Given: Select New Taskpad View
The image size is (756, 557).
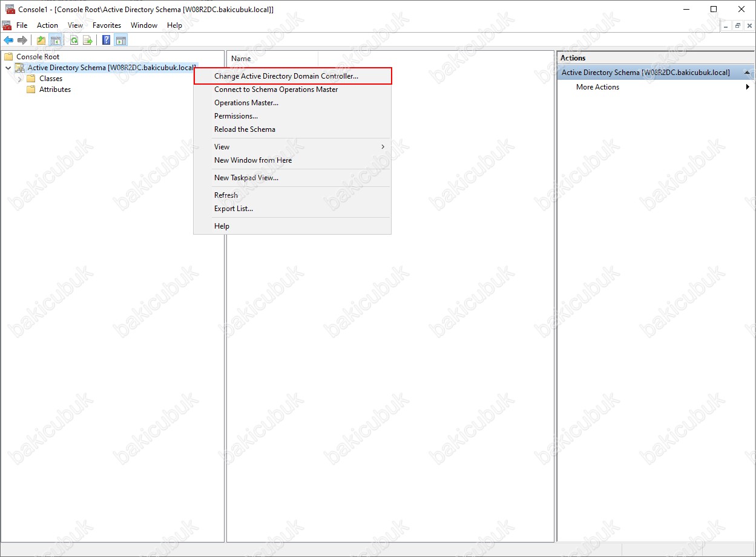Looking at the screenshot, I should (292, 178).
